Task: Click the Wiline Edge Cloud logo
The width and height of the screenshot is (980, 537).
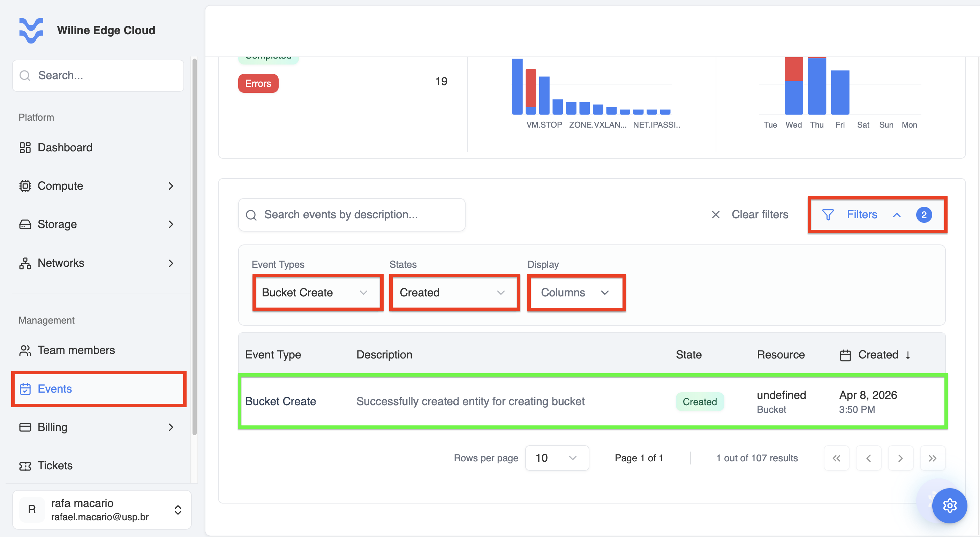Action: click(31, 30)
